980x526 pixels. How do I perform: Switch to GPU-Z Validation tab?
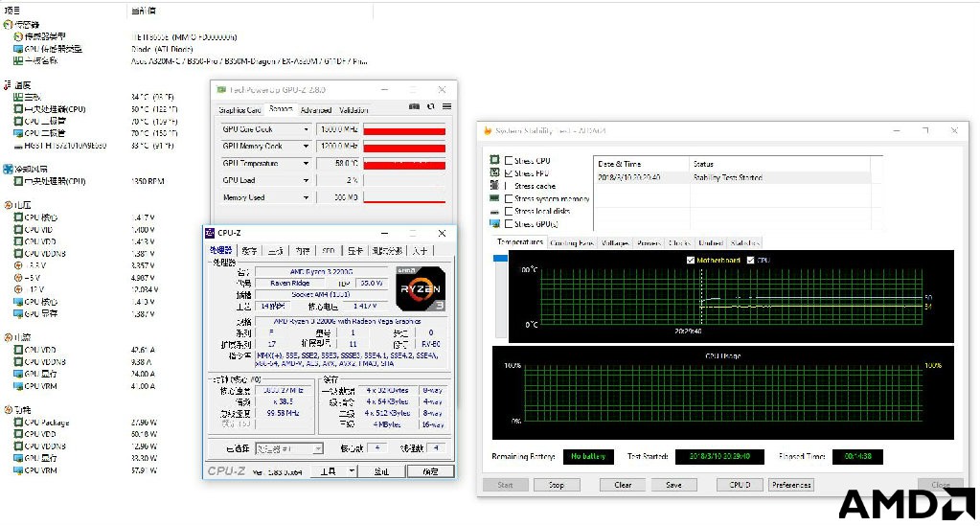point(353,110)
